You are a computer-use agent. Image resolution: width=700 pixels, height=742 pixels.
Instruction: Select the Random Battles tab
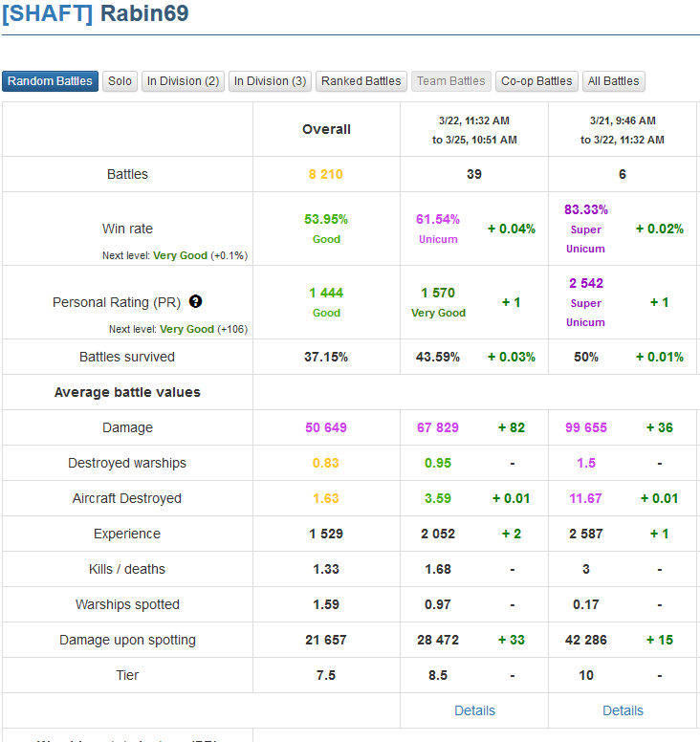(50, 81)
